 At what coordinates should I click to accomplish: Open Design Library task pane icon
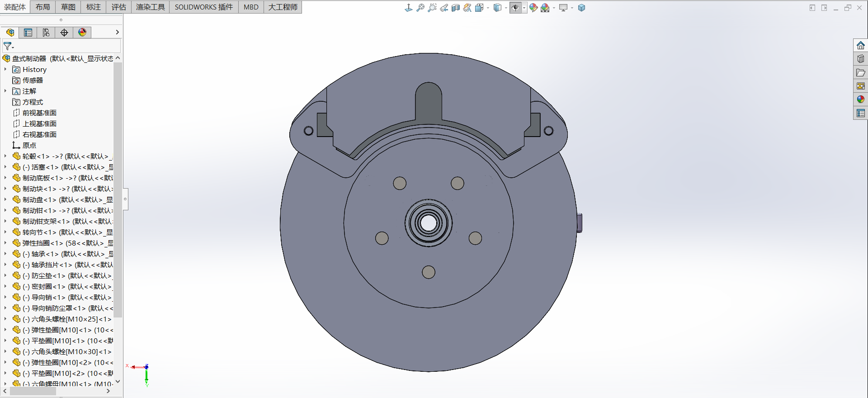[x=861, y=59]
